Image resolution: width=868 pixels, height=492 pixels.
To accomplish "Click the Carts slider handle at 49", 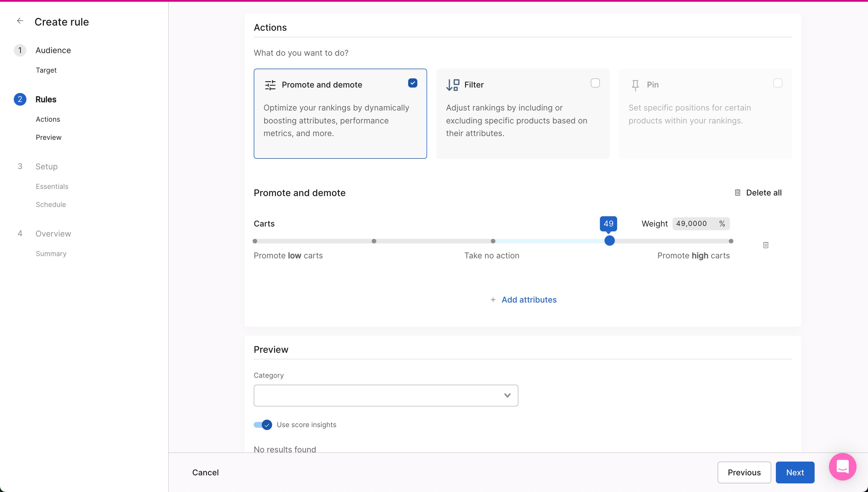I will (x=609, y=241).
